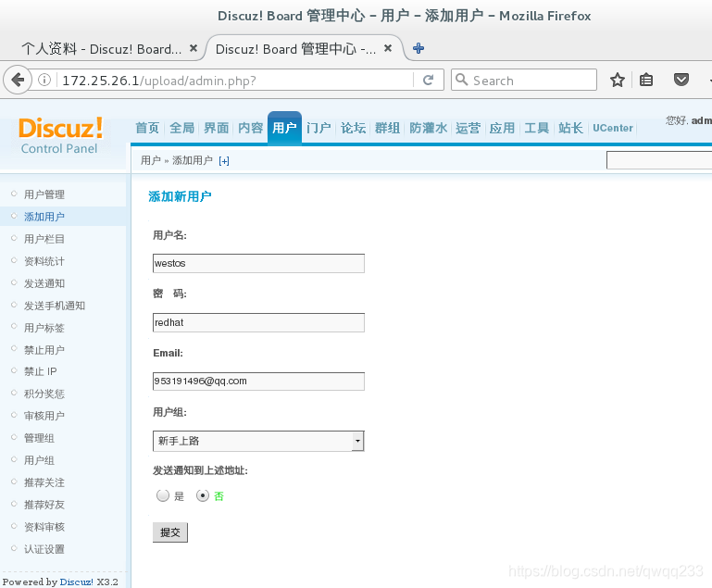Screen dimensions: 712x588
Task: Open the 工具 navigation menu
Action: 536,128
